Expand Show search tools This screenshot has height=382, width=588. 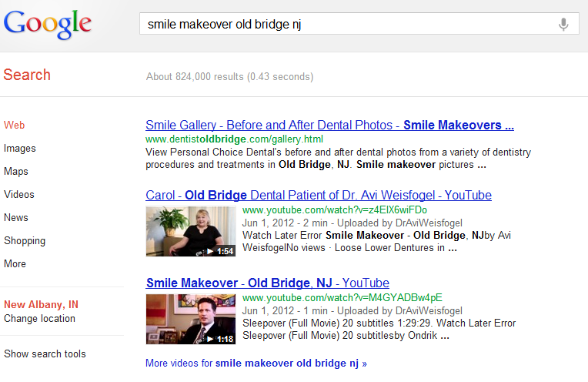click(x=45, y=354)
